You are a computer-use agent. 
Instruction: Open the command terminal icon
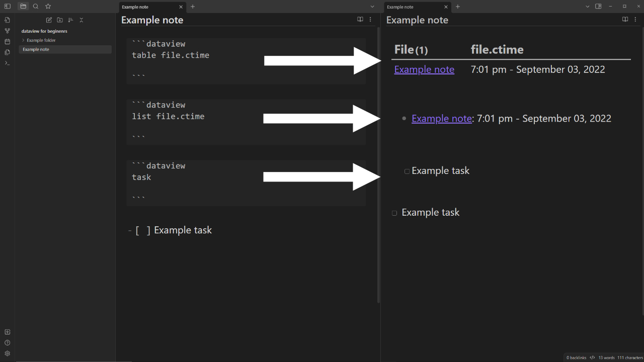pos(7,63)
